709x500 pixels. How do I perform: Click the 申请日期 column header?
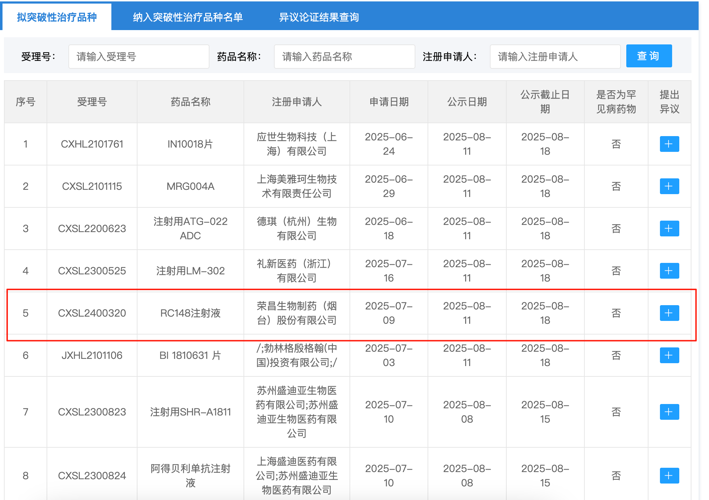click(x=389, y=102)
